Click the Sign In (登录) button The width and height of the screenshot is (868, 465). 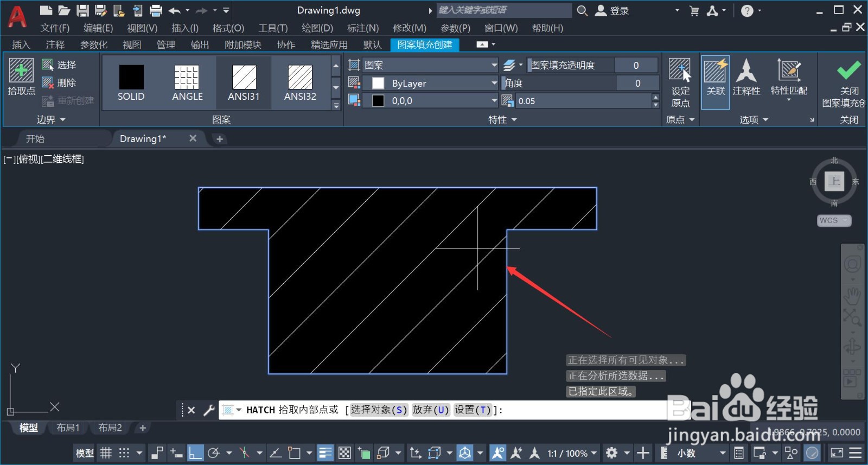pos(612,10)
